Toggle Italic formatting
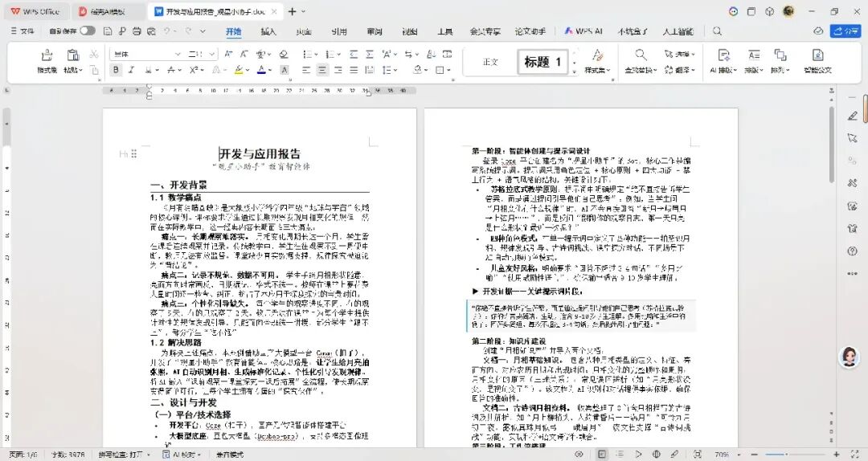The height and width of the screenshot is (461, 868). pos(131,70)
